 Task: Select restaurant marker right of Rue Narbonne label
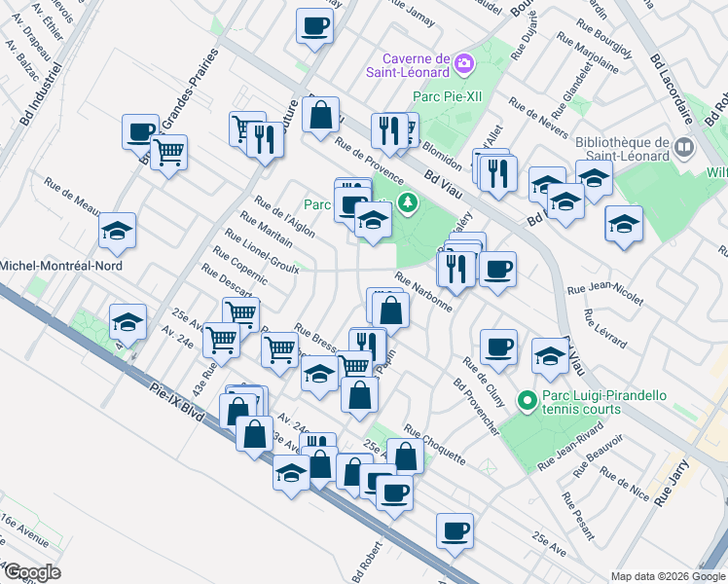(x=456, y=272)
